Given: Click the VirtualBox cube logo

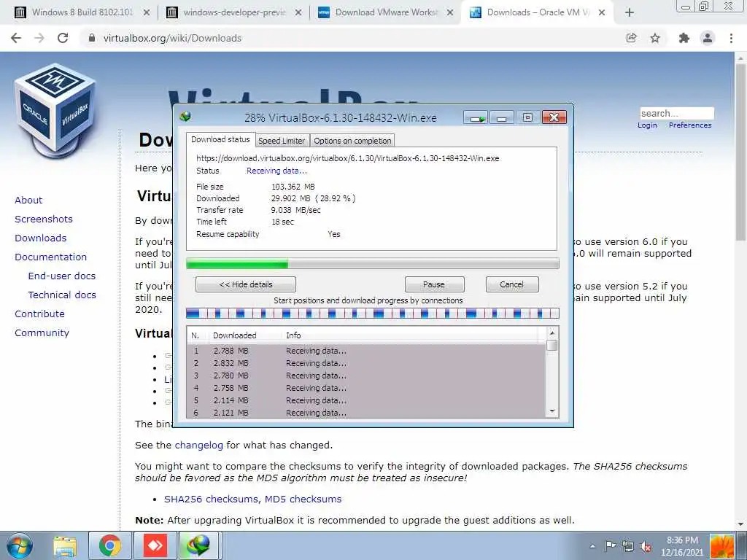Looking at the screenshot, I should coord(55,111).
